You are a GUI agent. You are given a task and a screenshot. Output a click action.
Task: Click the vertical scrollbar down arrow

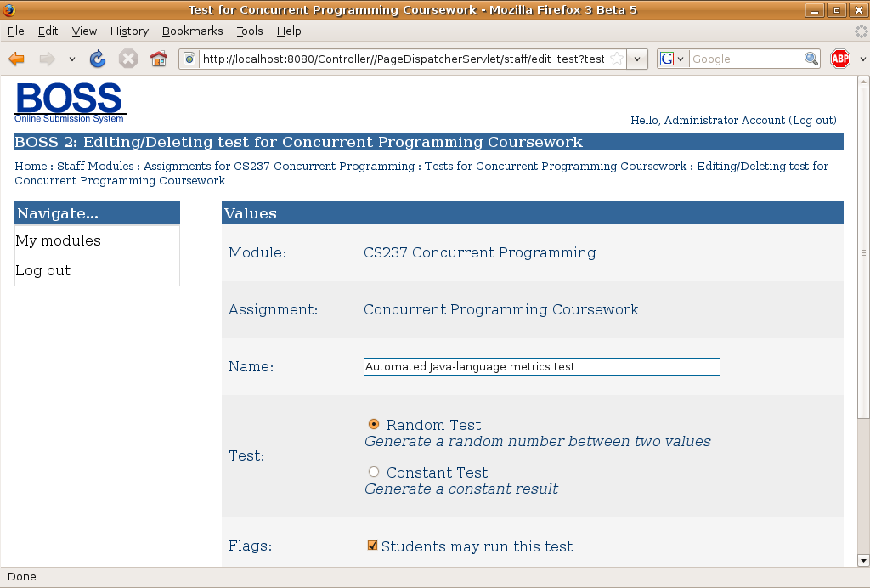click(x=862, y=560)
